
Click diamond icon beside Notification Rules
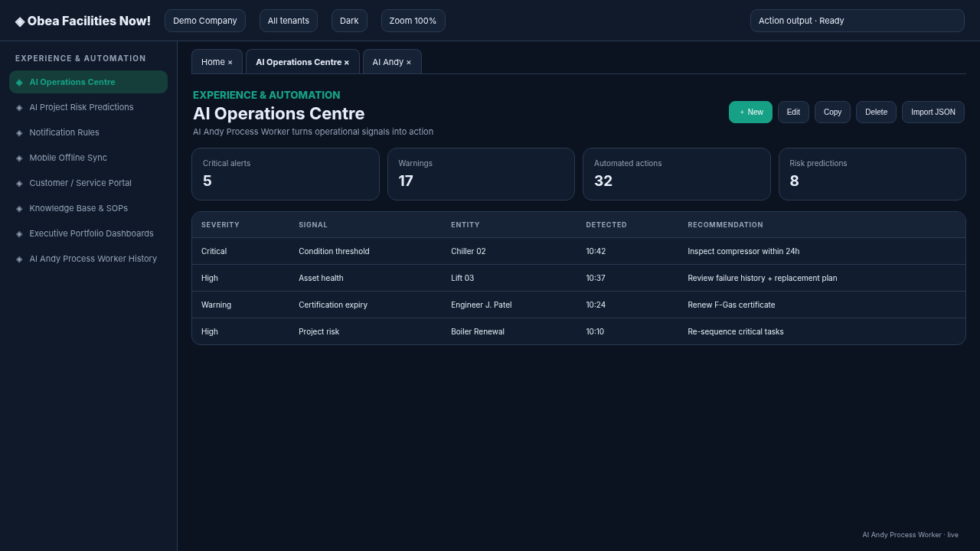[x=19, y=133]
